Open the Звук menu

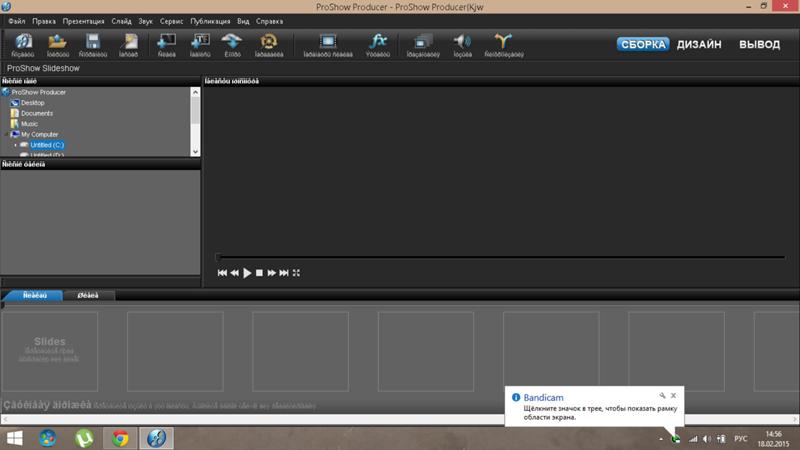pyautogui.click(x=145, y=21)
